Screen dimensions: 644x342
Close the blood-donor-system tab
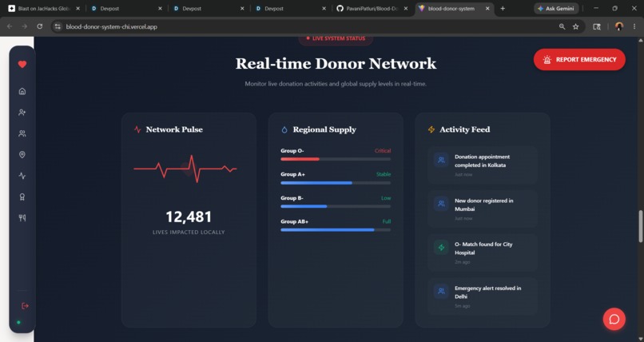(x=487, y=8)
